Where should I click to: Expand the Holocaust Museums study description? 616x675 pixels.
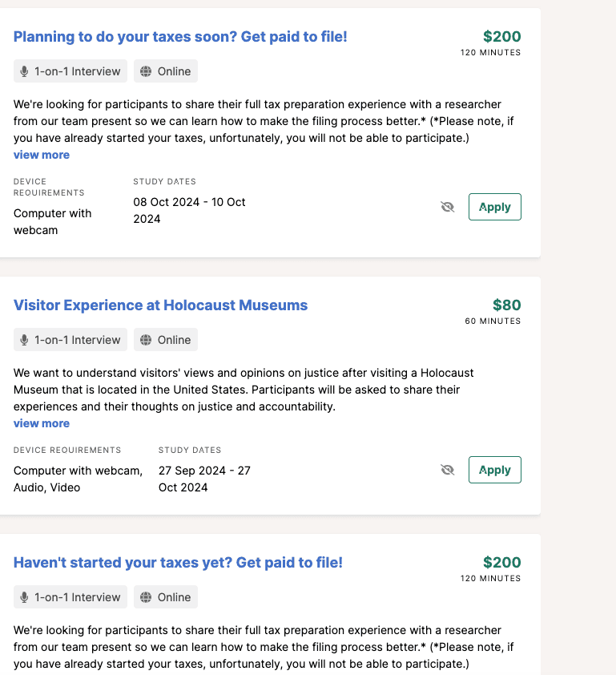tap(41, 422)
